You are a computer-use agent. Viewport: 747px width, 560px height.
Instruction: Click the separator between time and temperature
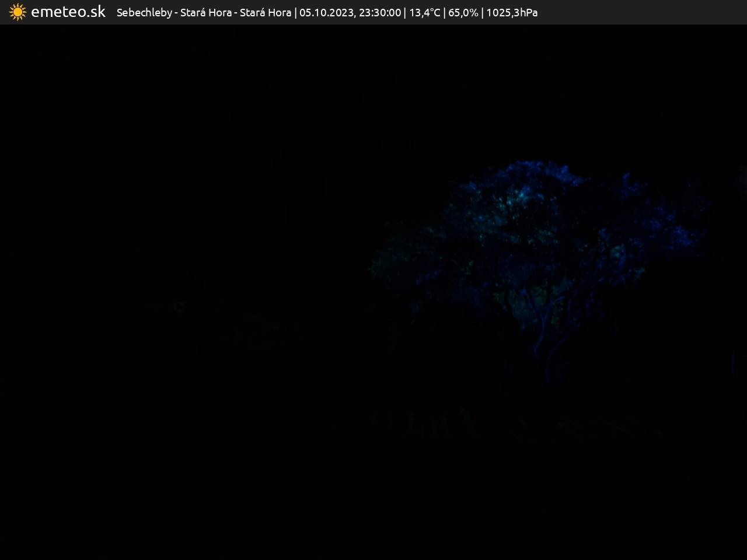click(x=405, y=12)
